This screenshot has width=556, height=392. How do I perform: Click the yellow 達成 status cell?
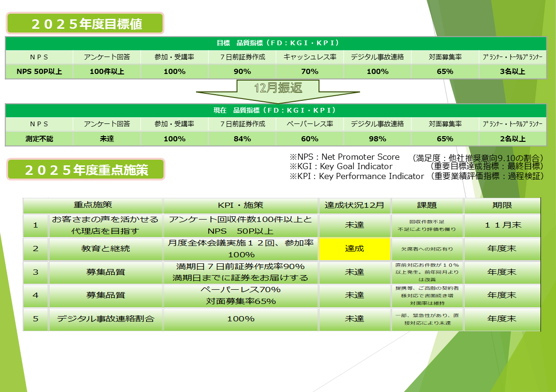click(354, 248)
